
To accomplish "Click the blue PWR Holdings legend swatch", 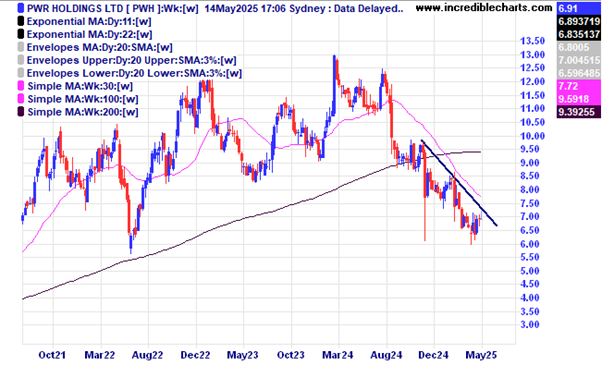I will pyautogui.click(x=21, y=8).
